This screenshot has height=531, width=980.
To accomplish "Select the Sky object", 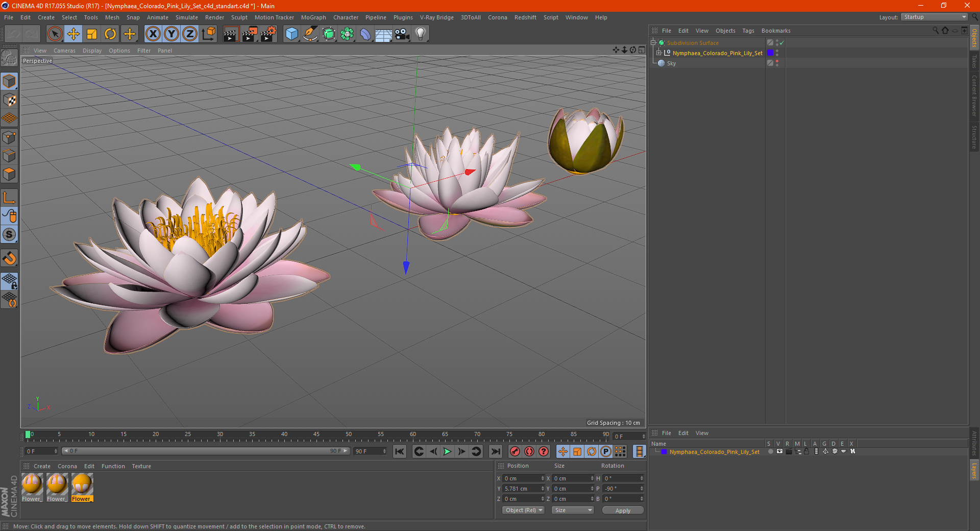I will (x=671, y=63).
